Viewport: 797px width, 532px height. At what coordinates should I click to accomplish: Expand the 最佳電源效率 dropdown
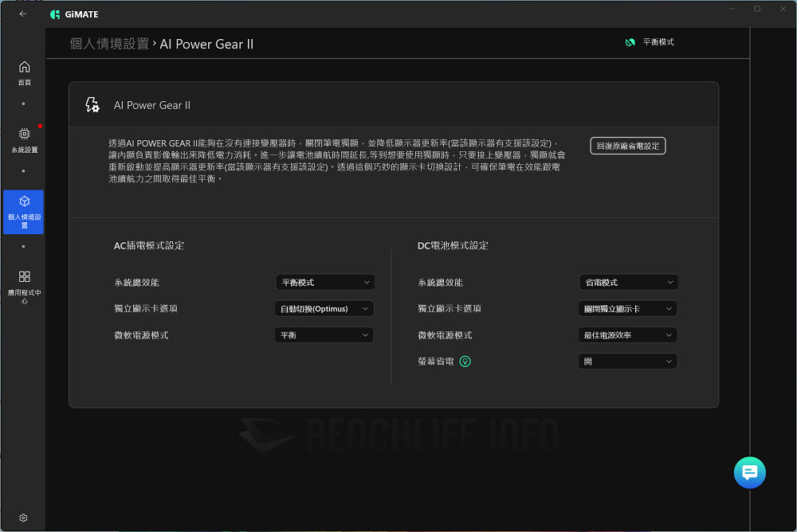click(x=628, y=334)
